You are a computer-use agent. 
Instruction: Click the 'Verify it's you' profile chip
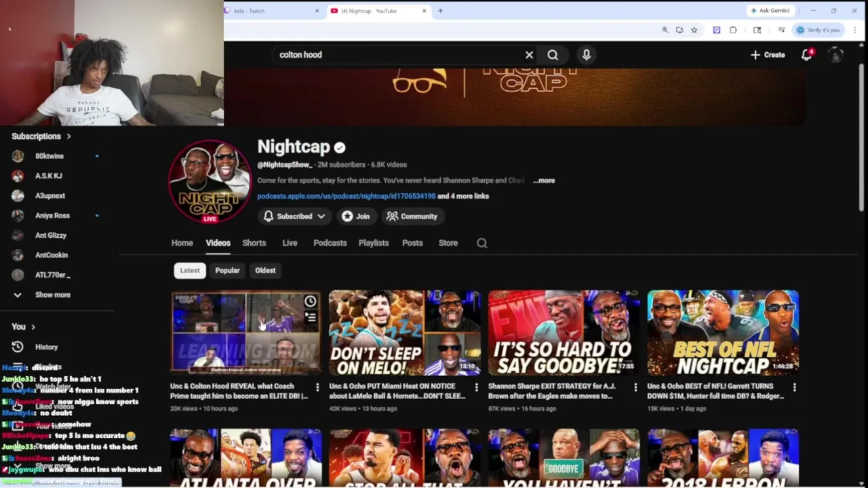(818, 30)
